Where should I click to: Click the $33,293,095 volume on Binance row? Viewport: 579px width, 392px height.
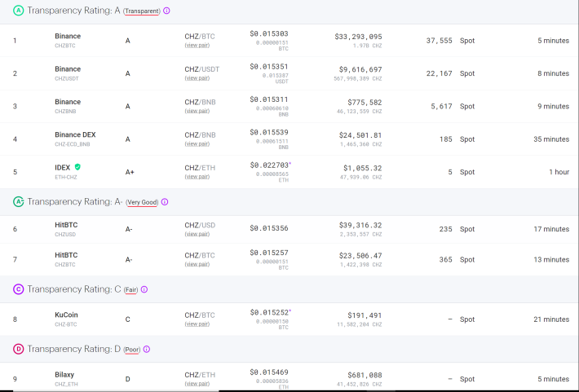[358, 37]
